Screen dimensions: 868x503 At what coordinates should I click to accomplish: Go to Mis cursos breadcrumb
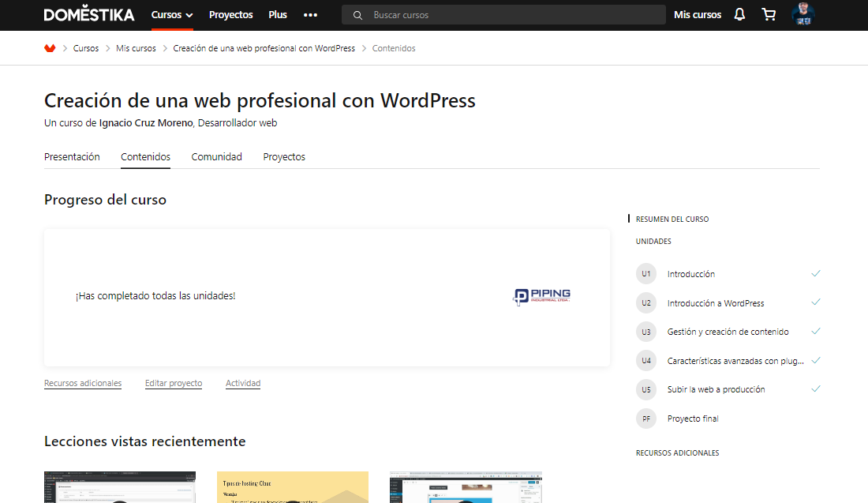pyautogui.click(x=136, y=48)
